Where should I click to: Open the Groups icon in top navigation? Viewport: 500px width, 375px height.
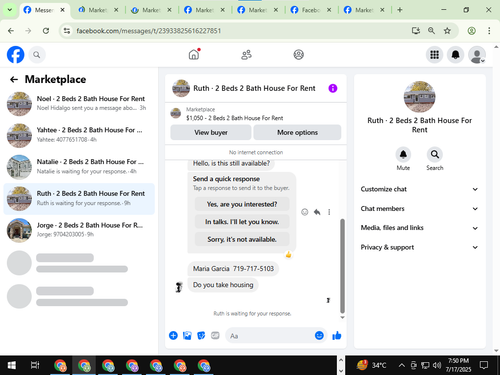pos(299,55)
